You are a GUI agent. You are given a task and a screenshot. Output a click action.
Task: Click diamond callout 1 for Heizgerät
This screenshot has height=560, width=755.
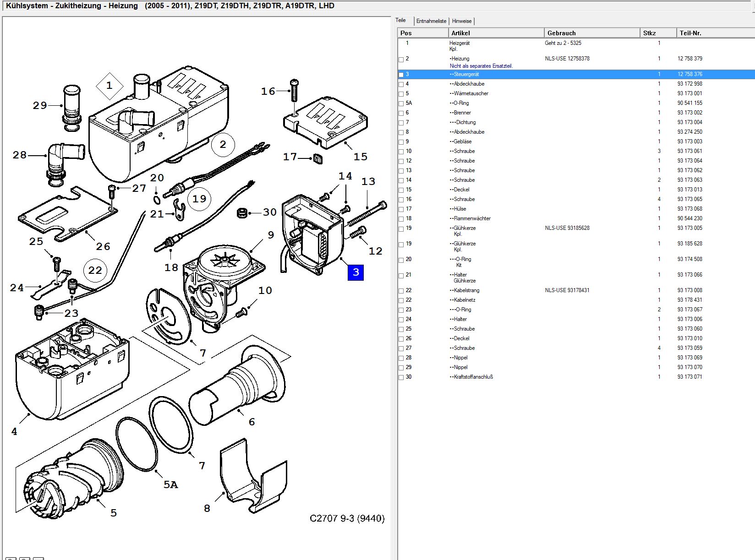(x=109, y=86)
